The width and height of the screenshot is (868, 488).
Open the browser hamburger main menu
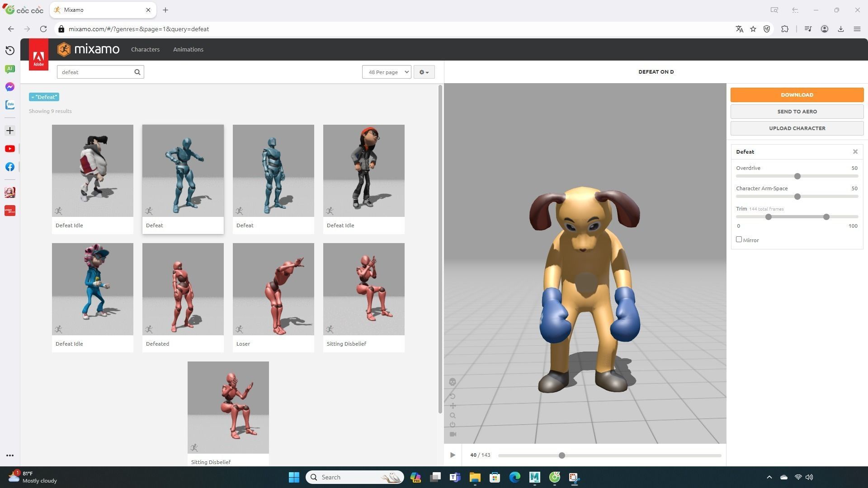tap(857, 29)
